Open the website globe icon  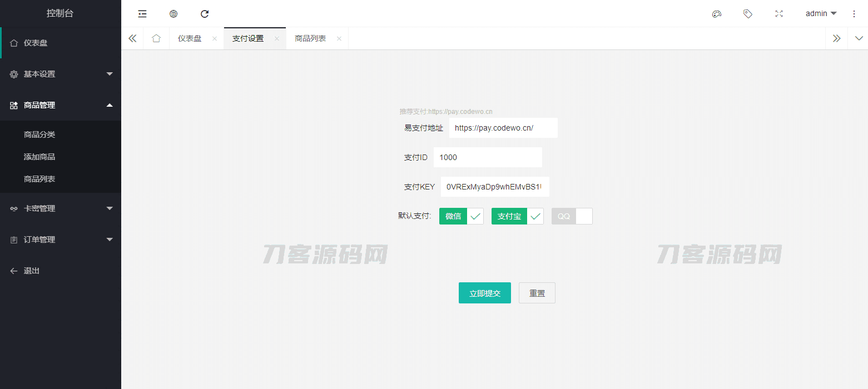(x=173, y=14)
